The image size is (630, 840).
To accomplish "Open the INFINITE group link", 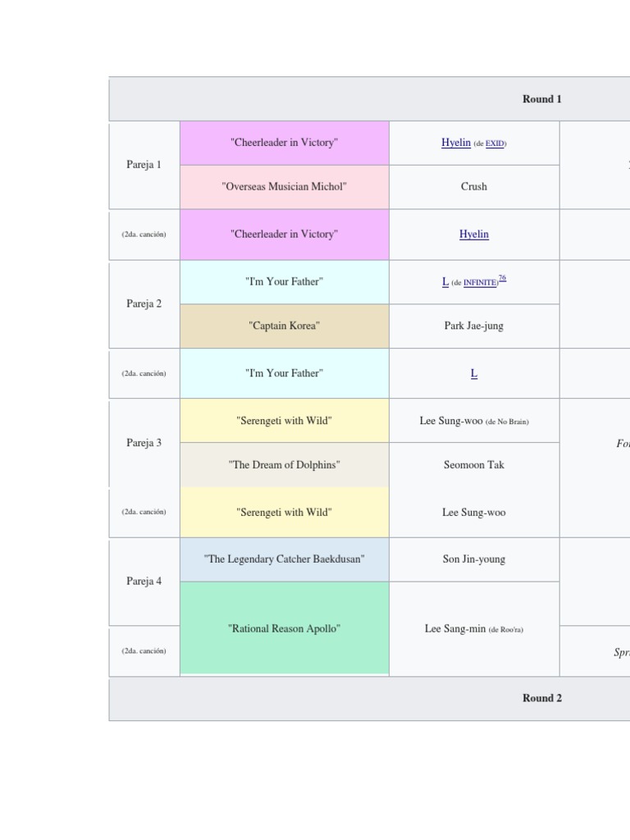I will [x=480, y=283].
